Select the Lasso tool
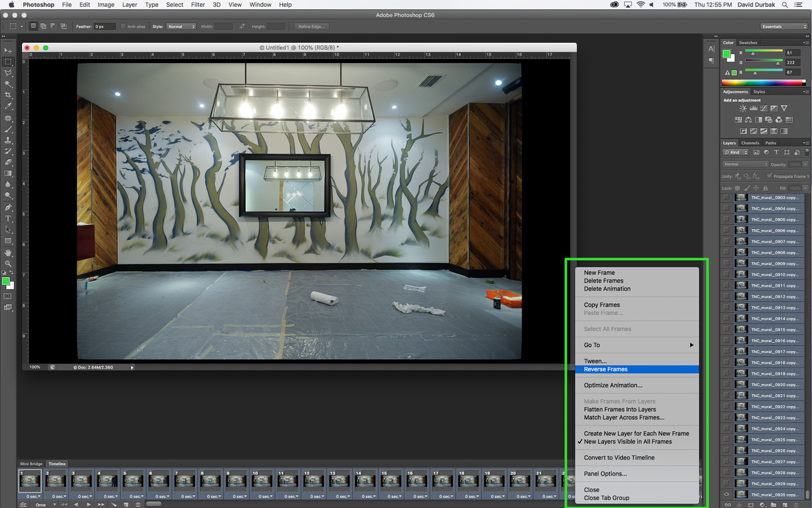The height and width of the screenshot is (508, 812). point(8,72)
